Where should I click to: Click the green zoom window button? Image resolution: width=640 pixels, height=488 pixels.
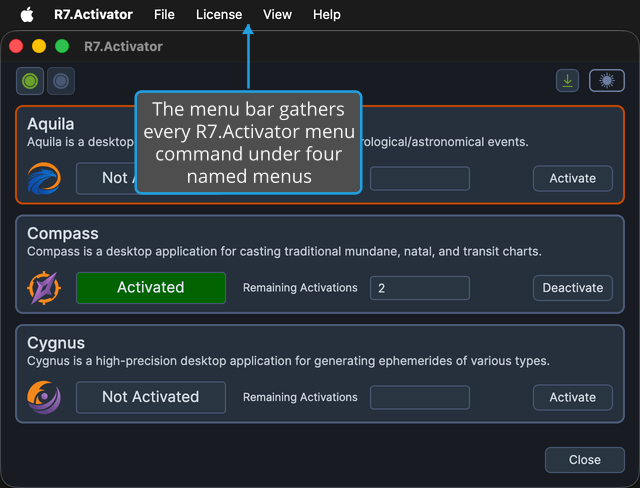pyautogui.click(x=62, y=46)
